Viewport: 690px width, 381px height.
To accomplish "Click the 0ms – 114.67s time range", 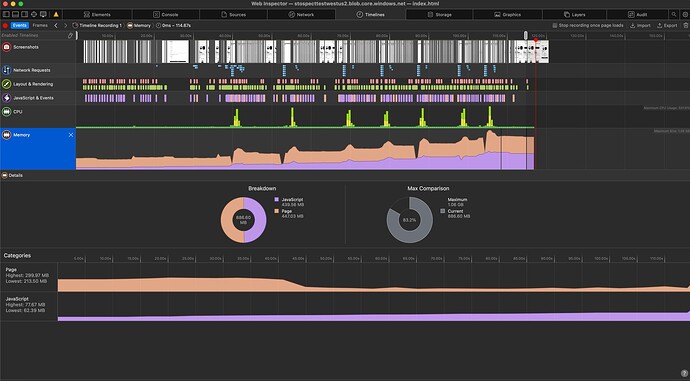I will click(173, 26).
